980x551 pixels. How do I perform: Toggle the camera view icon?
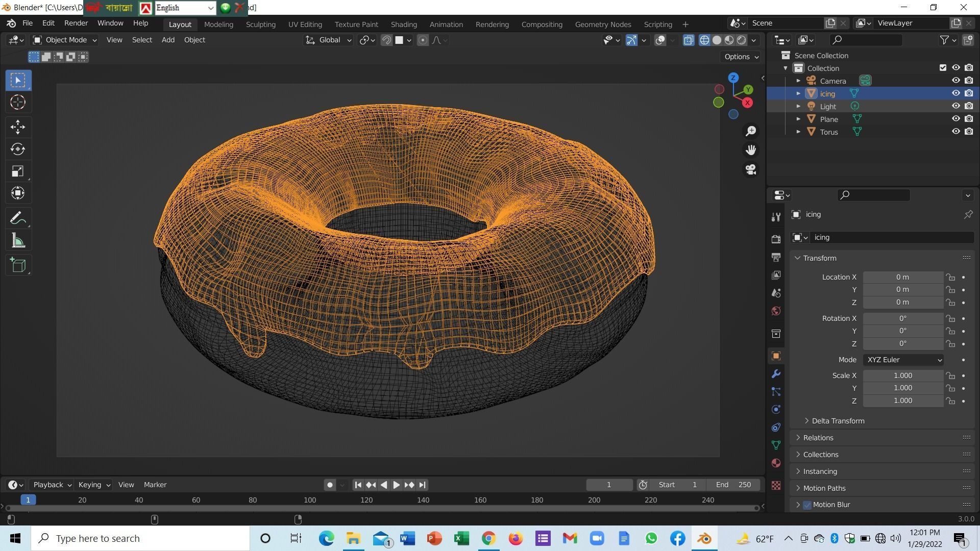click(x=751, y=169)
